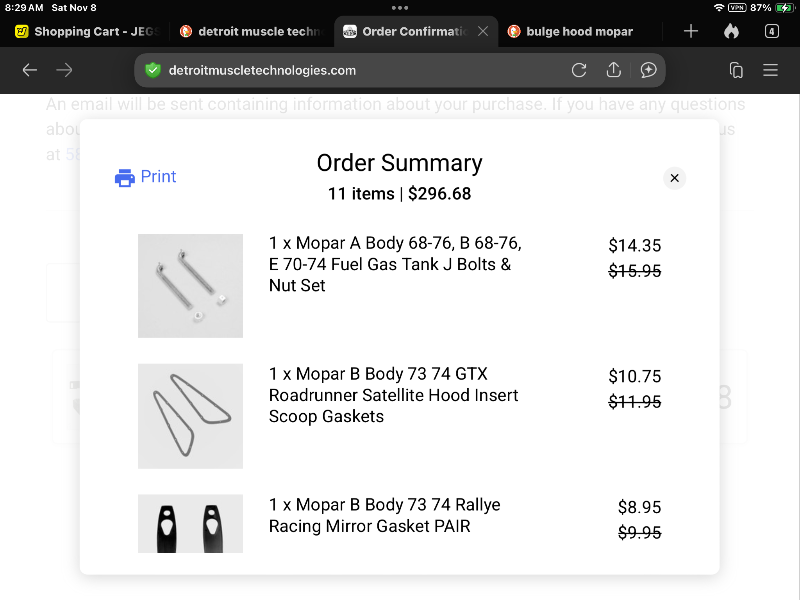Tap the share icon in address bar
Screen dimensions: 800x600
[614, 70]
